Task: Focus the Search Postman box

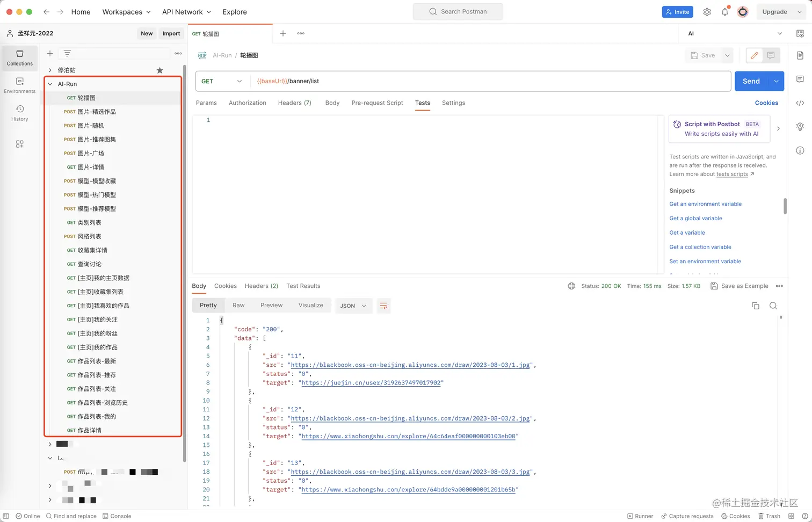Action: pyautogui.click(x=458, y=12)
